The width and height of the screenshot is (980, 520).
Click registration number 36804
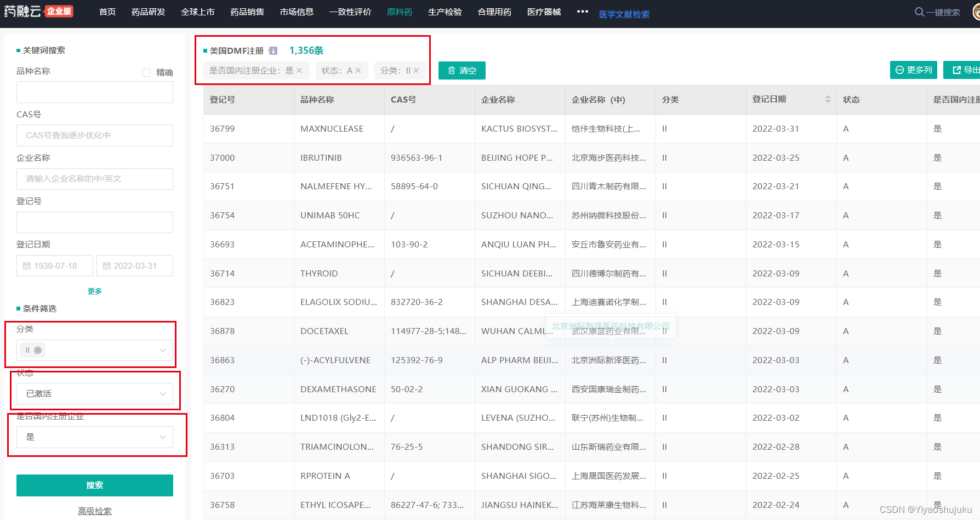[223, 417]
